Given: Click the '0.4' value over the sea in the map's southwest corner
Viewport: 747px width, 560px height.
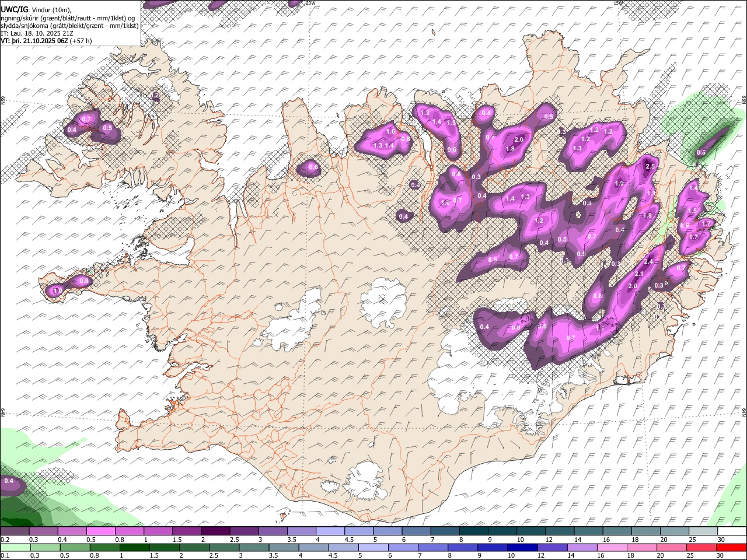Looking at the screenshot, I should pyautogui.click(x=9, y=481).
